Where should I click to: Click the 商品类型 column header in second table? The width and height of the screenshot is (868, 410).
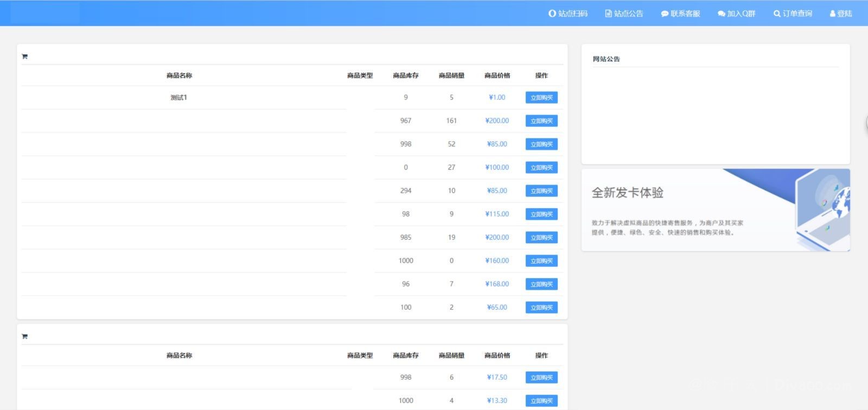tap(360, 355)
